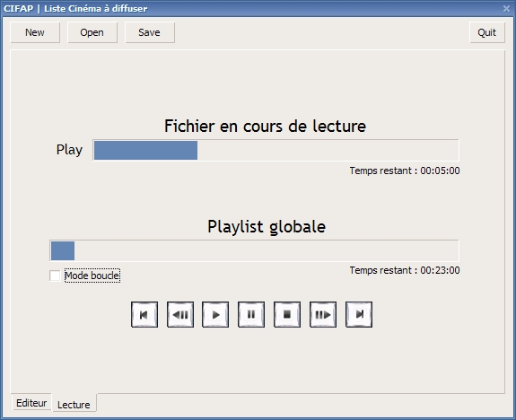Step backward with the rewind frame button

pyautogui.click(x=180, y=315)
